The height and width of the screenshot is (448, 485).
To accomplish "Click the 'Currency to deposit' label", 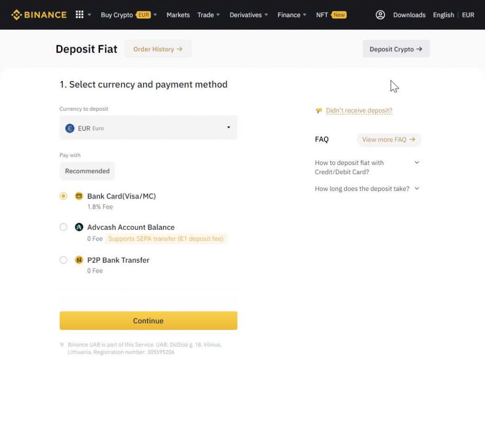I will point(84,109).
